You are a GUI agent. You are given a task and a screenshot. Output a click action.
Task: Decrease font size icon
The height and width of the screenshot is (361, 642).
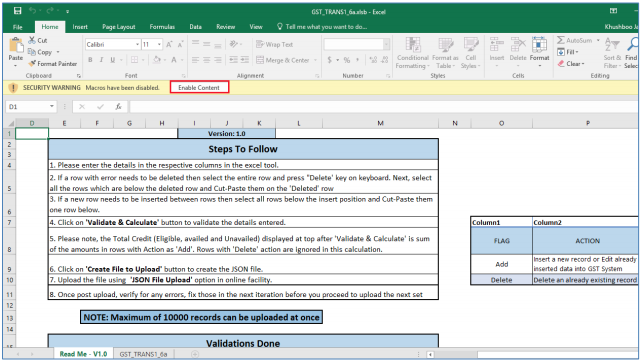[180, 44]
